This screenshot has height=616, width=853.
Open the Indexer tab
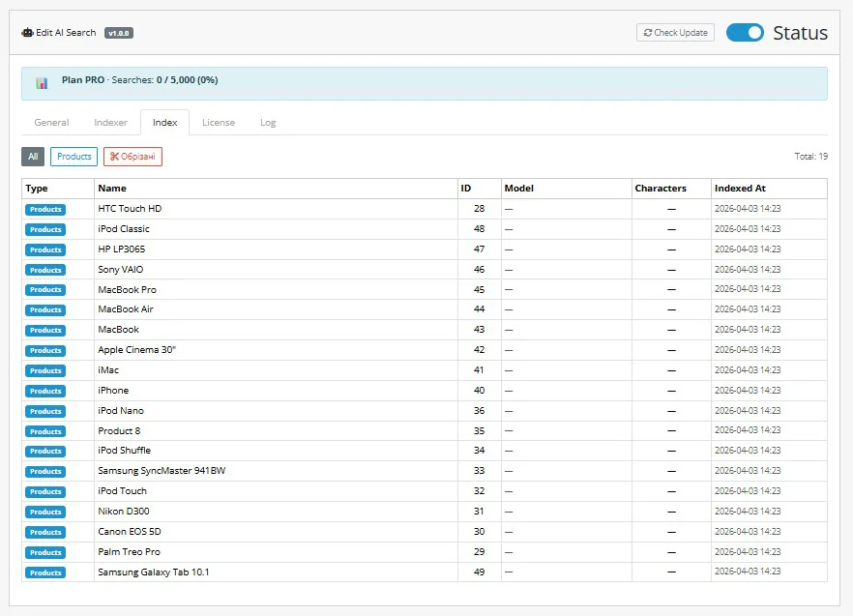coord(109,122)
